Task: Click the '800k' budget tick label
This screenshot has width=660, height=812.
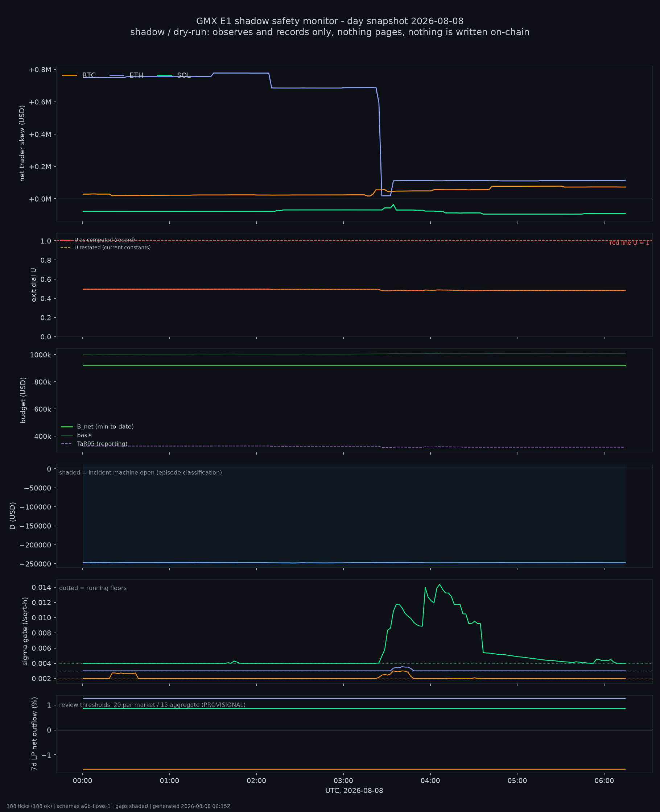Action: tap(42, 382)
